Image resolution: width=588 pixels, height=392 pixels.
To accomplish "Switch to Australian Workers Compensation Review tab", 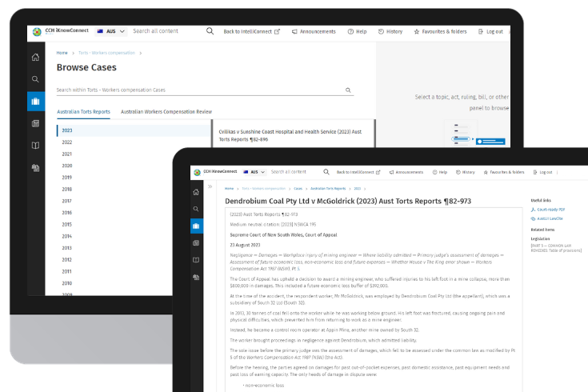I will click(x=166, y=112).
